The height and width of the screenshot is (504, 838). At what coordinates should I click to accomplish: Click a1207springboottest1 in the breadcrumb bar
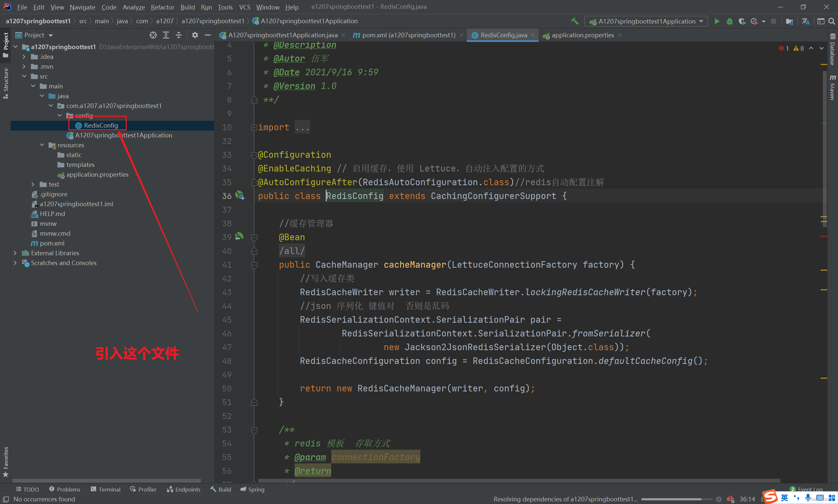pyautogui.click(x=213, y=21)
